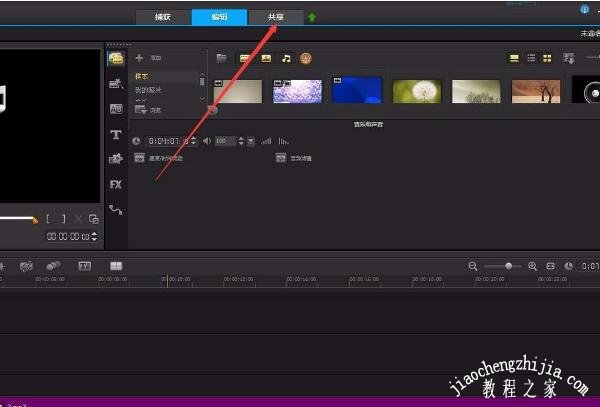This screenshot has width=600, height=407.
Task: Click the timeline zoom slider handle
Action: pyautogui.click(x=509, y=266)
